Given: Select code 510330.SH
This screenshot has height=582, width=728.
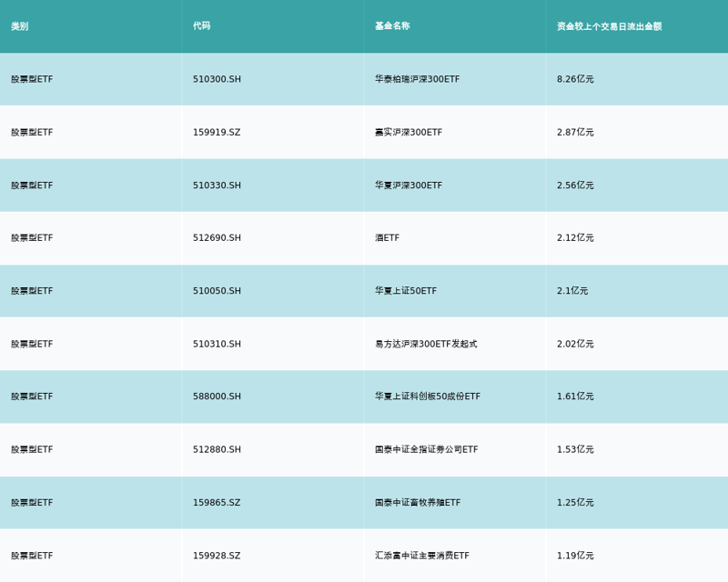Looking at the screenshot, I should pos(217,186).
